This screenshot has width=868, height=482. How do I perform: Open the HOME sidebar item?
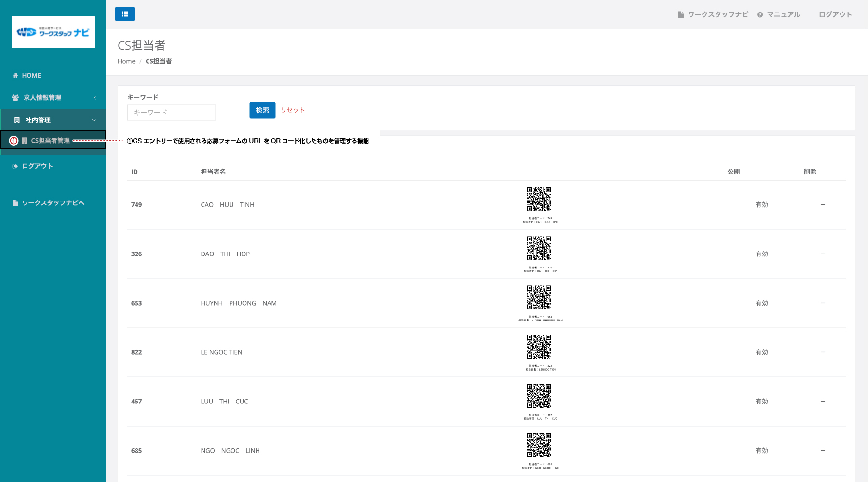click(x=31, y=75)
